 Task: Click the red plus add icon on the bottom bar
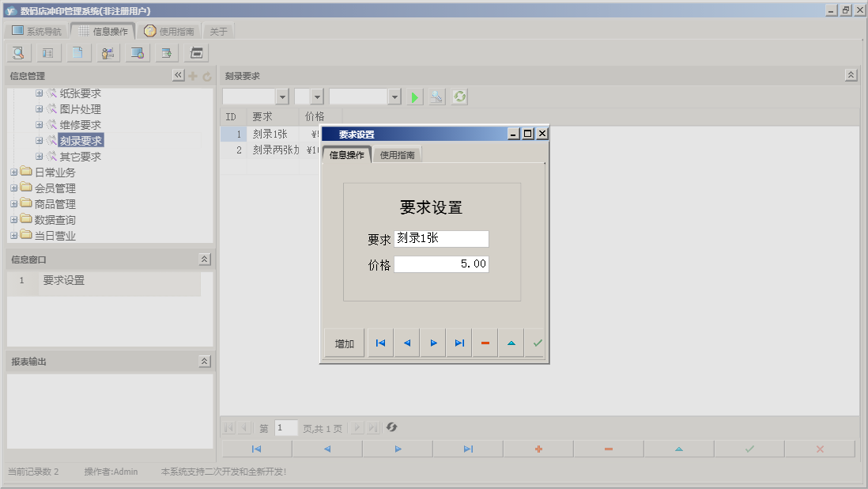[538, 448]
